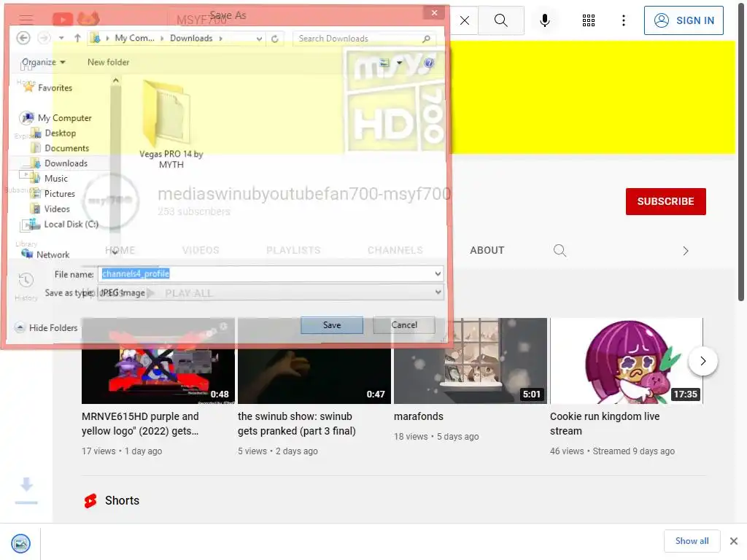The height and width of the screenshot is (560, 747).
Task: Click the Back arrow in Save As dialog
Action: (x=23, y=38)
